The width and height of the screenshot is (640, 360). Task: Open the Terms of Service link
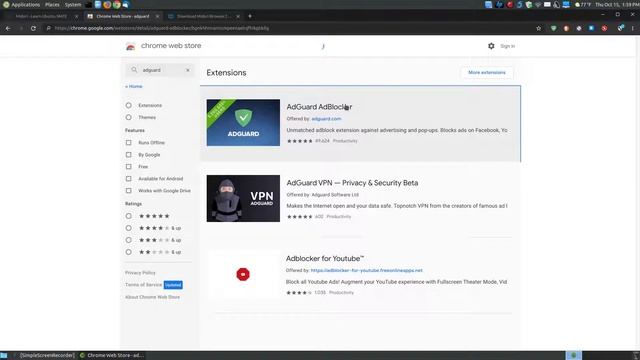(x=143, y=284)
